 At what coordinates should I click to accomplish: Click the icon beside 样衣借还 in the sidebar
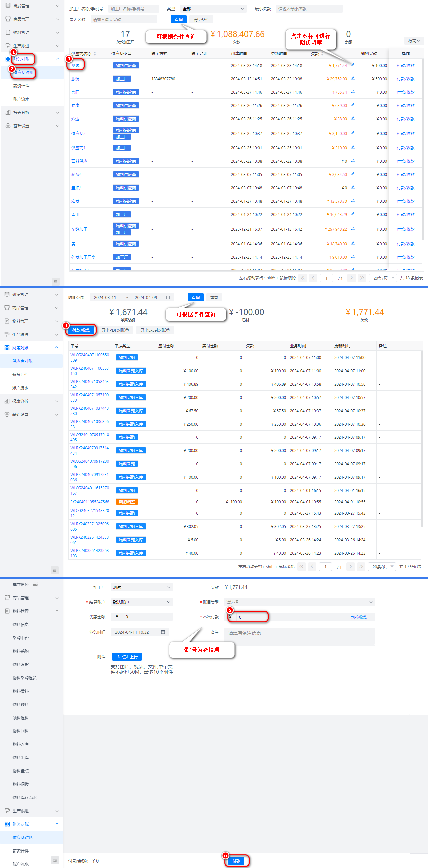[x=36, y=585]
